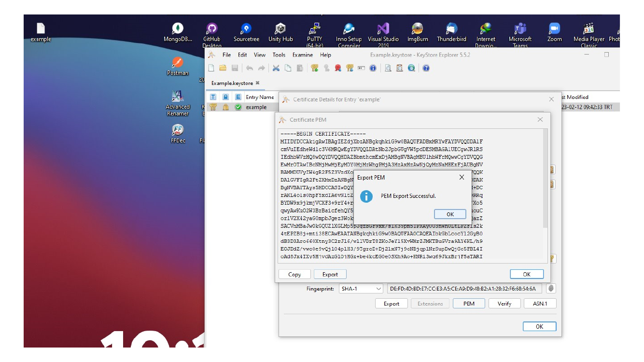644x362 pixels.
Task: Open the View menu
Action: coord(260,55)
